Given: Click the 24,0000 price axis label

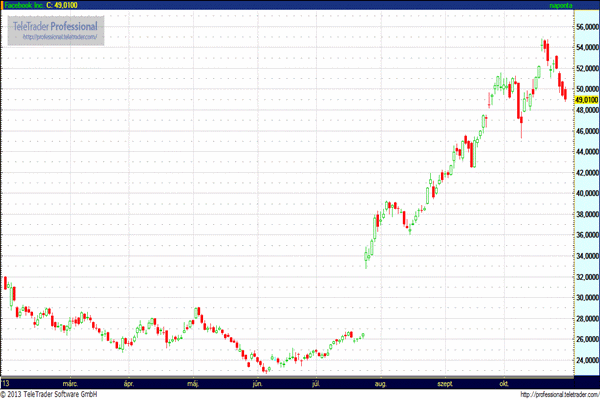Looking at the screenshot, I should pyautogui.click(x=587, y=360).
